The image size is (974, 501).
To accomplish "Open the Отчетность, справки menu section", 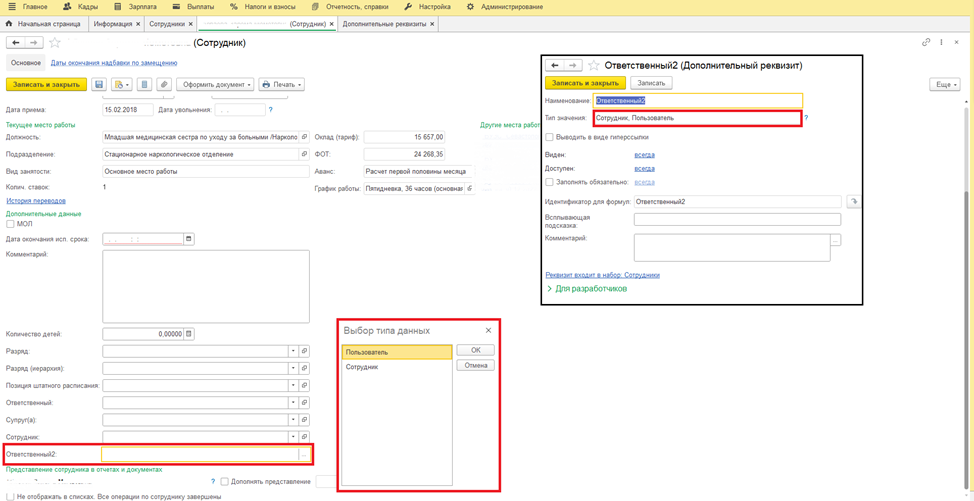I will pyautogui.click(x=350, y=7).
